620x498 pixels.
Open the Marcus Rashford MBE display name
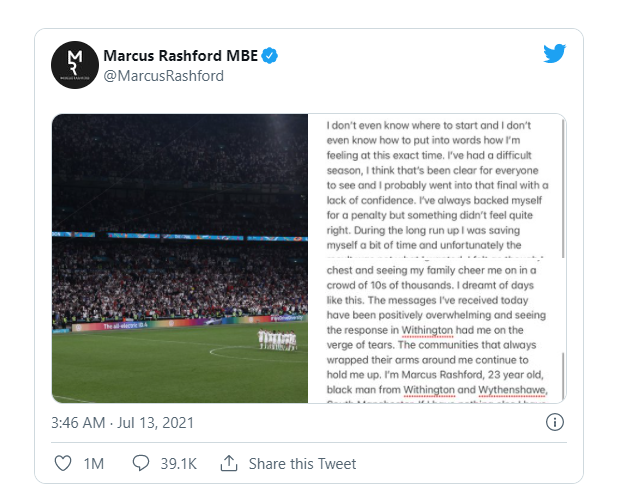click(x=181, y=55)
